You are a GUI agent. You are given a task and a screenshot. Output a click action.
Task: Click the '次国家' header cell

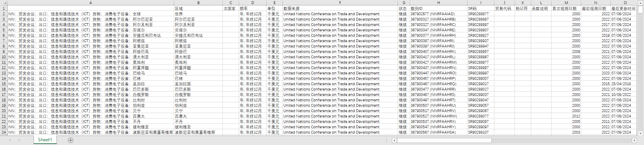(231, 8)
